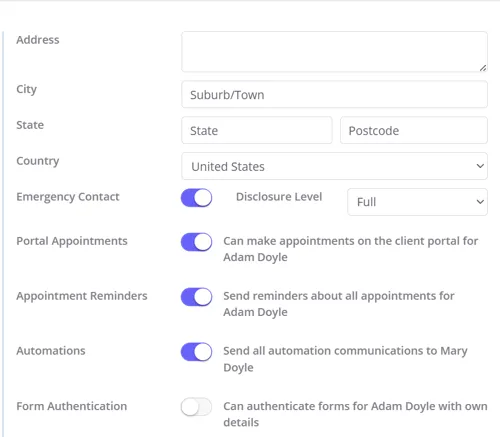Open the Country dropdown showing United States
The height and width of the screenshot is (437, 500).
334,166
